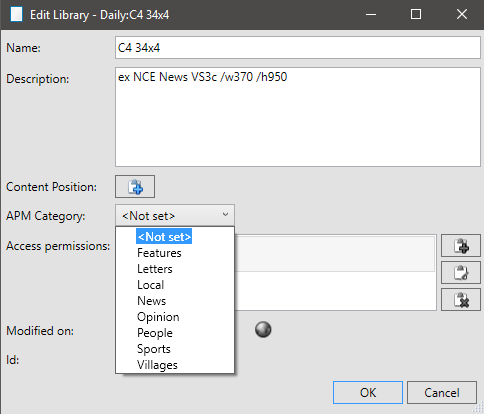Select Villages from the dropdown list

point(157,365)
